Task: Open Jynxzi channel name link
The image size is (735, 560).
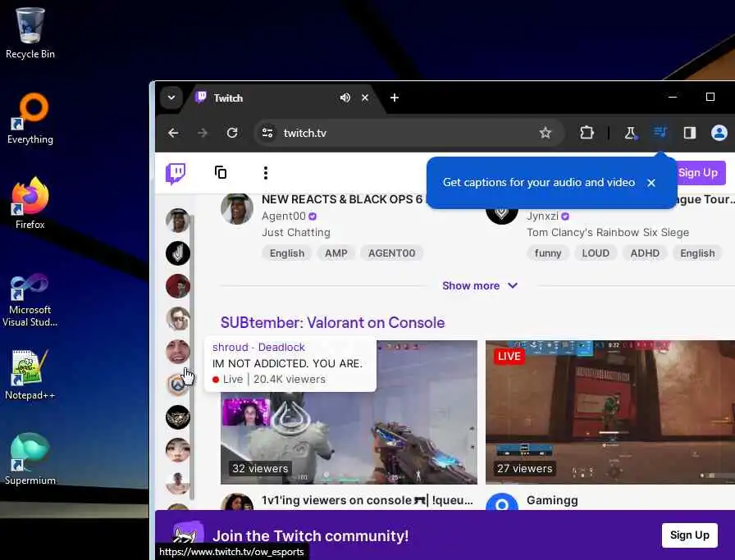Action: click(x=542, y=216)
